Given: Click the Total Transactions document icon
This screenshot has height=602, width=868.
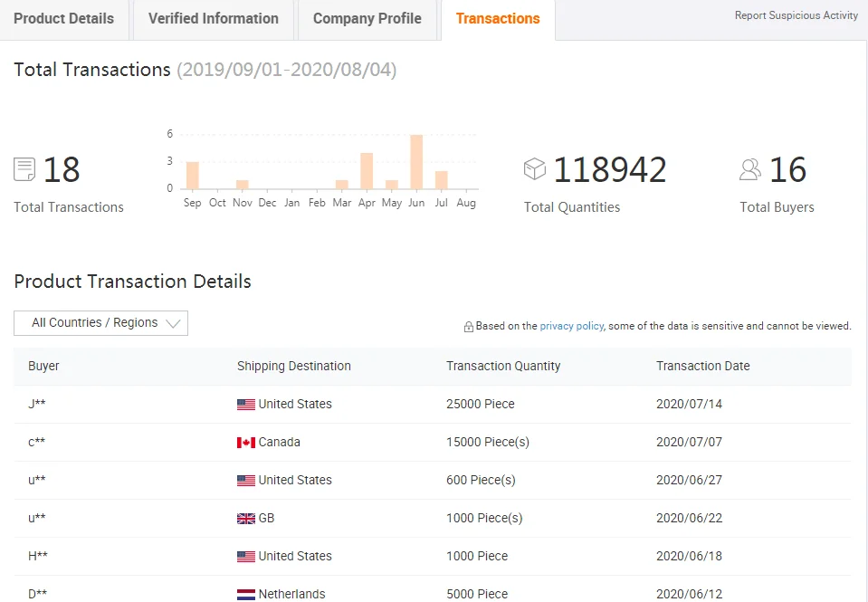Looking at the screenshot, I should click(24, 169).
